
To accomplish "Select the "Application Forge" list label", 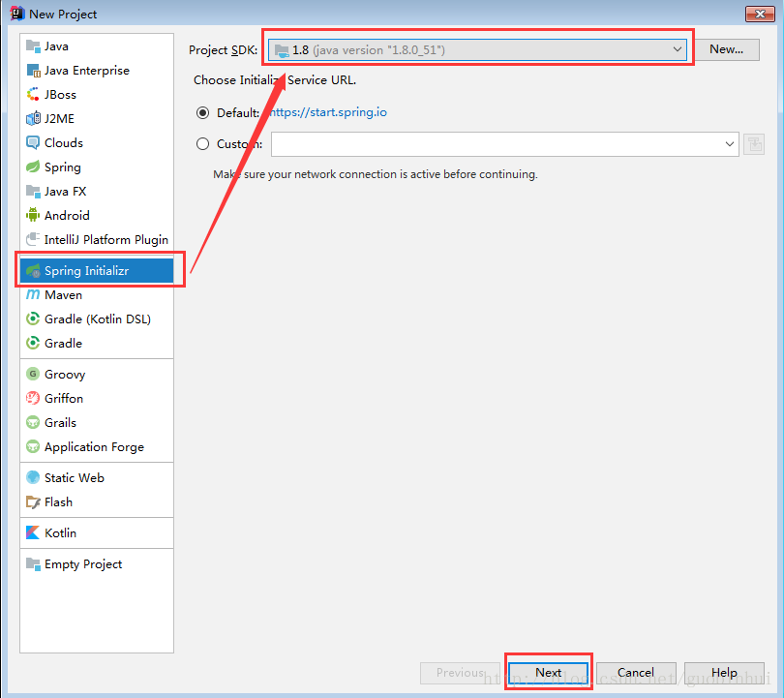I will point(94,447).
